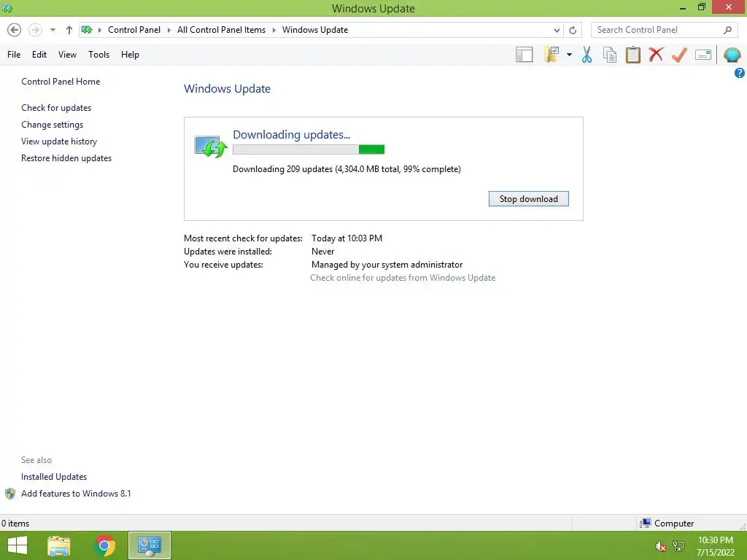
Task: Click the Paste clipboard icon
Action: tap(632, 54)
